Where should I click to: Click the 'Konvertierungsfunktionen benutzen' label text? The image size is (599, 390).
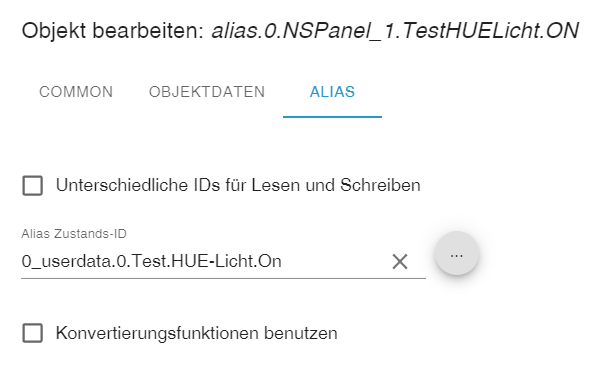(x=196, y=333)
